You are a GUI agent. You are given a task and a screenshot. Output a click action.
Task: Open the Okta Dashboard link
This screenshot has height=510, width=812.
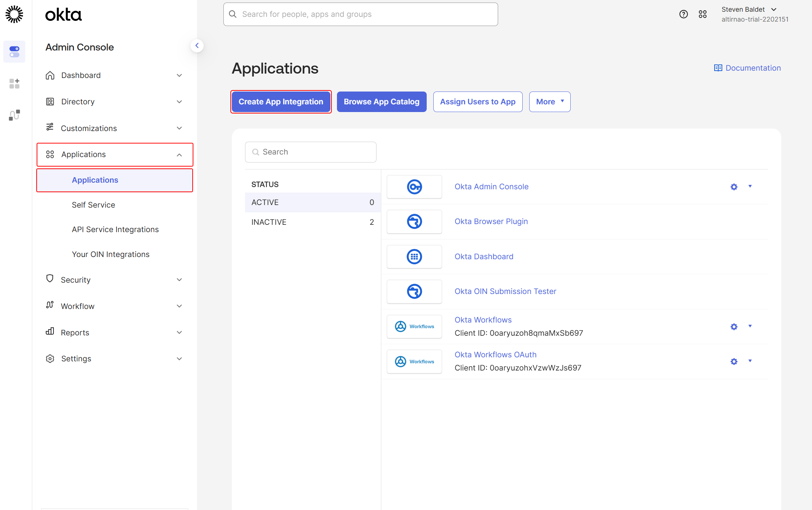484,257
